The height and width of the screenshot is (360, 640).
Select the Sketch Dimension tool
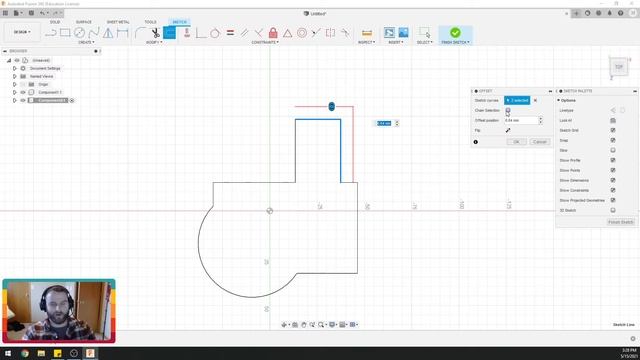pyautogui.click(x=122, y=33)
